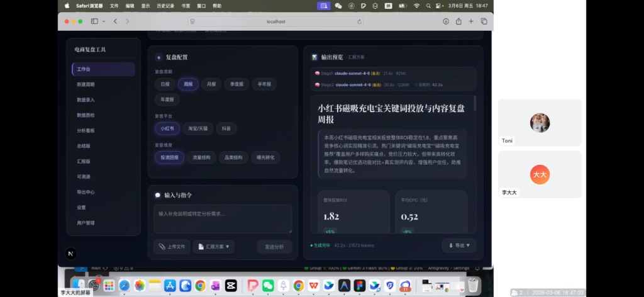Select 月报 review period

(211, 84)
